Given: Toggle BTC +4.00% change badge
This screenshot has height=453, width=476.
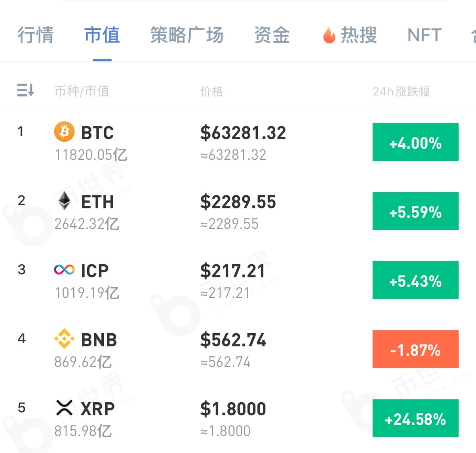Looking at the screenshot, I should (x=415, y=142).
